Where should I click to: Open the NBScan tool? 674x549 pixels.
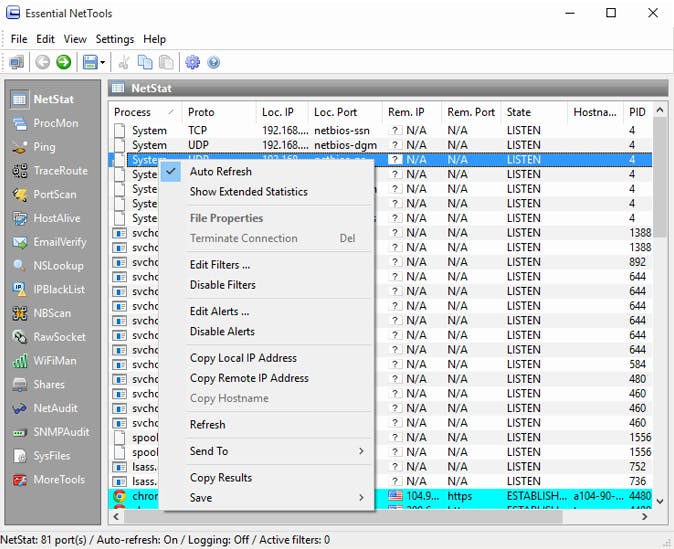(x=42, y=313)
